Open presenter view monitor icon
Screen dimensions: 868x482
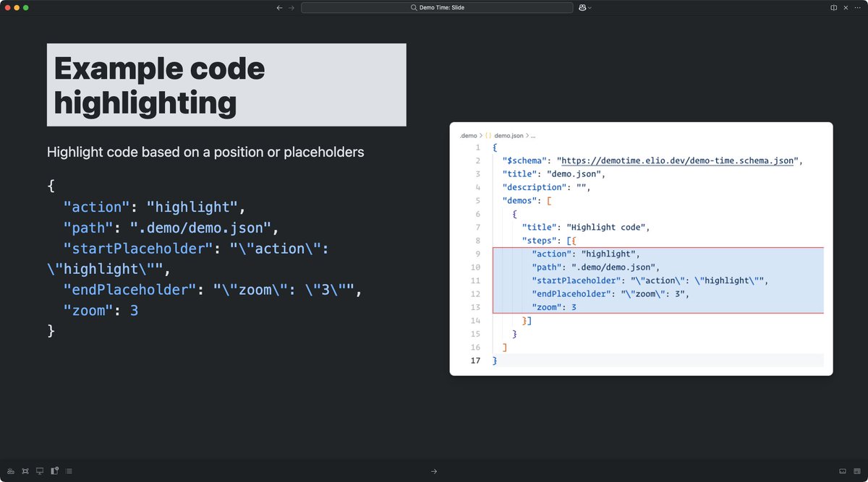point(40,471)
